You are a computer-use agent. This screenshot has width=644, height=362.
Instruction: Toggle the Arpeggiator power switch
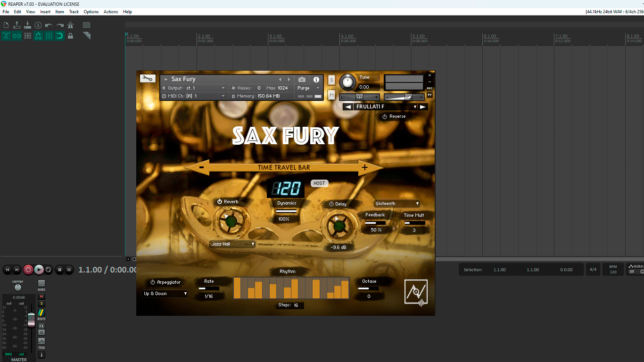click(153, 282)
